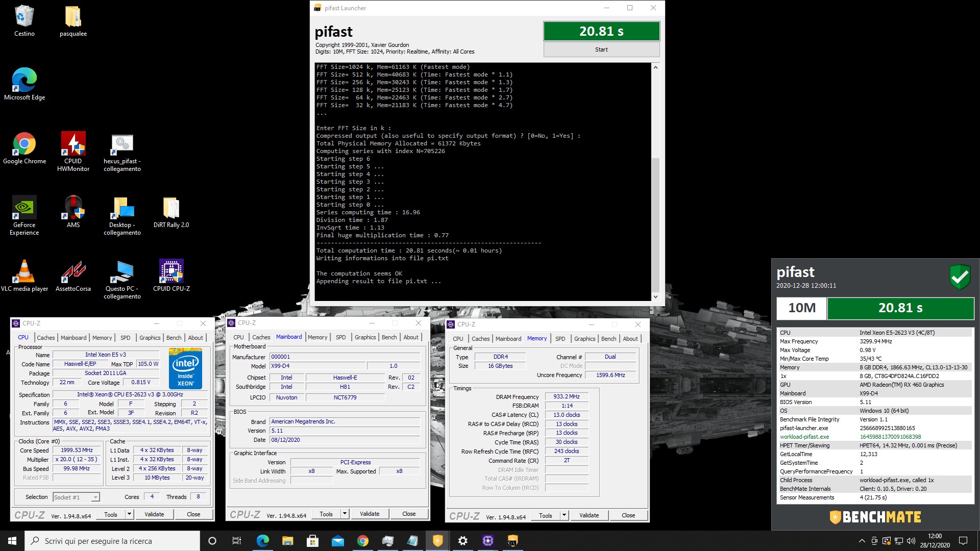The image size is (980, 551).
Task: Open the notification center icon
Action: click(x=963, y=541)
